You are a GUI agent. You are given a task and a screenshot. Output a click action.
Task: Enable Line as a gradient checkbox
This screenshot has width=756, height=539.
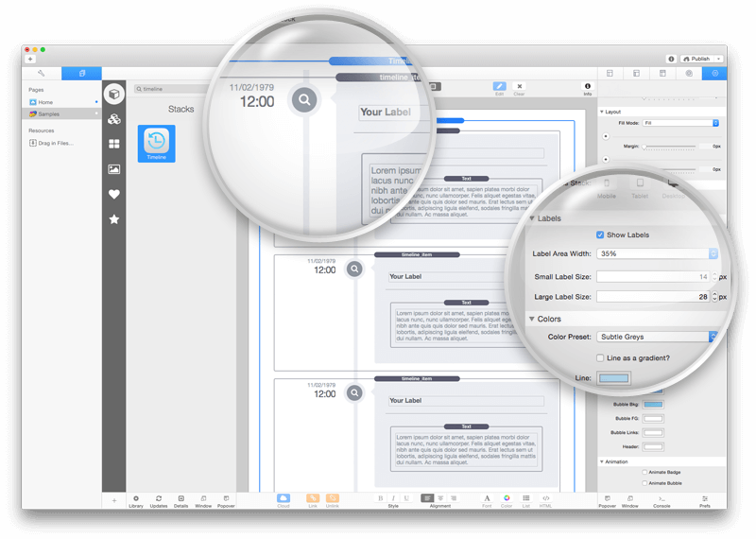coord(600,358)
